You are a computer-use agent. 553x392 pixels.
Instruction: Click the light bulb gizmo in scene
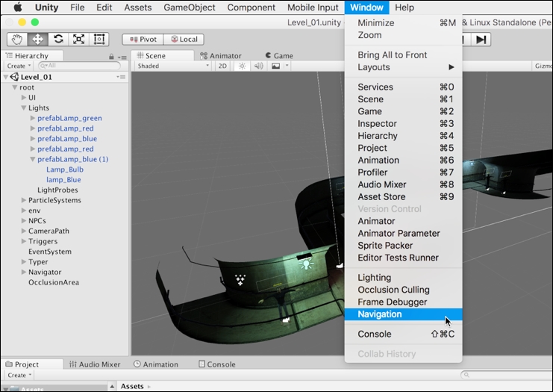click(306, 264)
